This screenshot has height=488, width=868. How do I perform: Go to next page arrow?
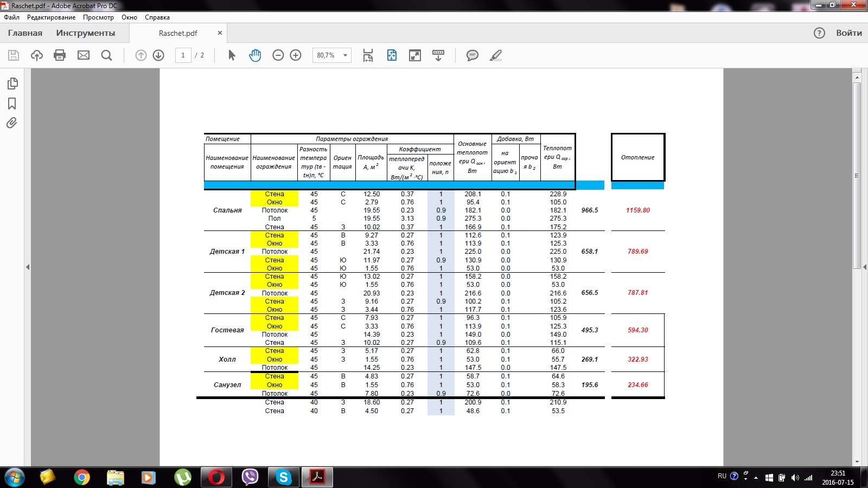[158, 55]
